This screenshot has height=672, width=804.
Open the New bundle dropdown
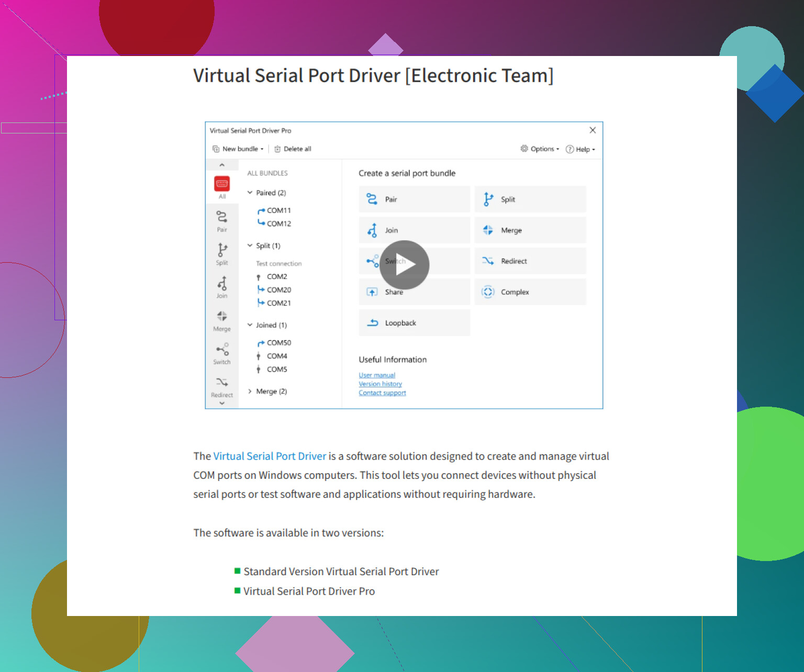pos(238,149)
